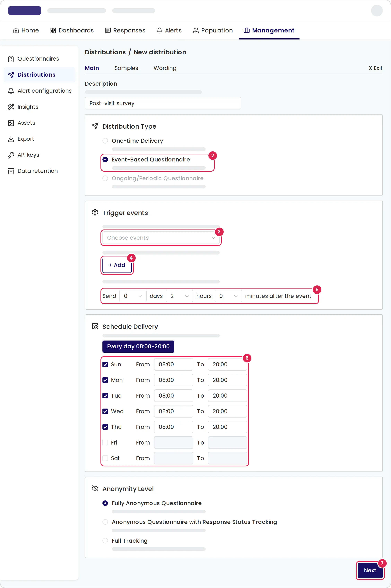
Task: Enable the Fri checkbox
Action: (105, 443)
